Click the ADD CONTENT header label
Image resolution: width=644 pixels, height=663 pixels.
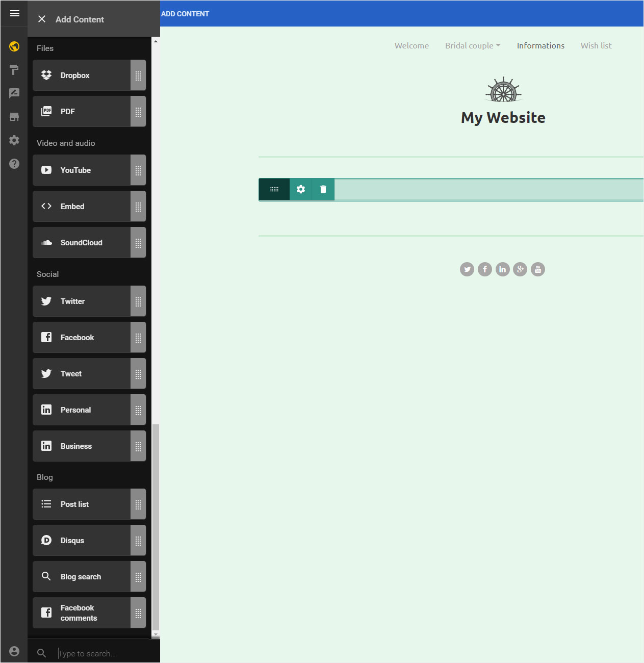click(185, 14)
